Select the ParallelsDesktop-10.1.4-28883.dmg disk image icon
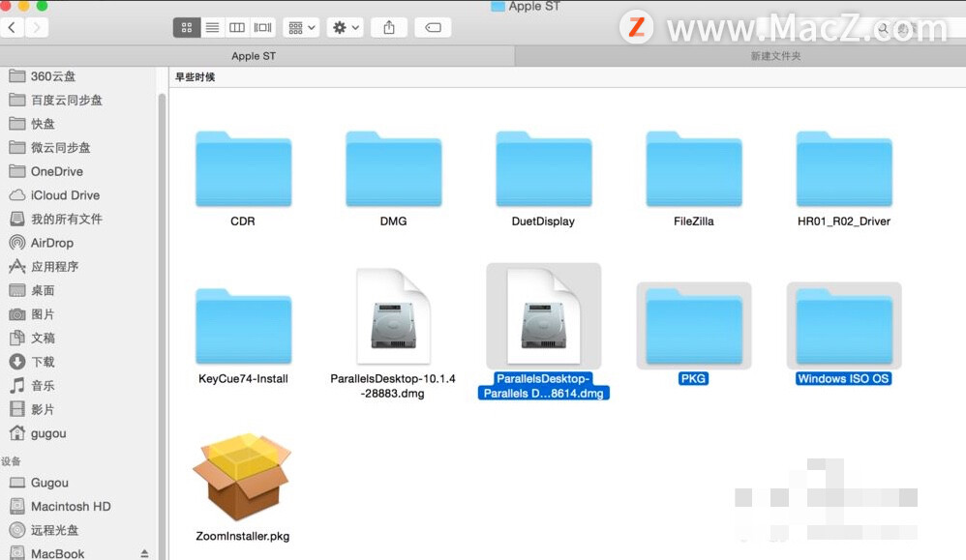The image size is (966, 560). (394, 316)
